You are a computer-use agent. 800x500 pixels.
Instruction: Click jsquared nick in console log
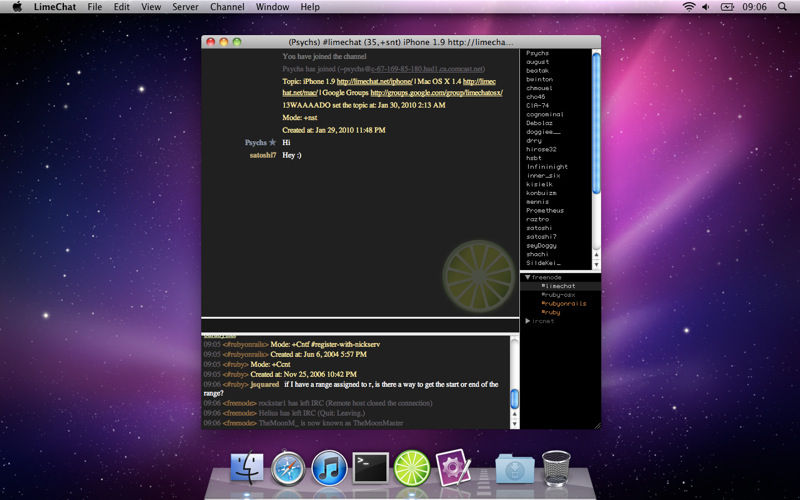265,384
